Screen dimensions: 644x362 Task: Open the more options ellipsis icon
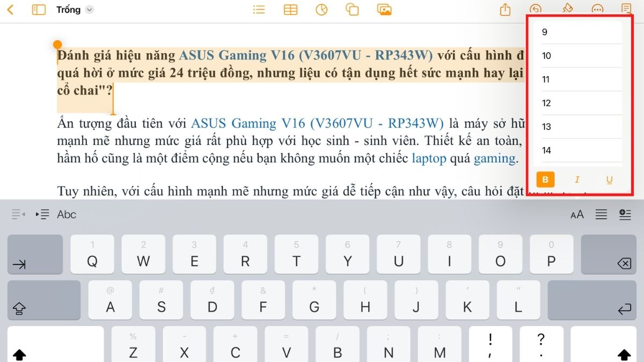coord(597,10)
